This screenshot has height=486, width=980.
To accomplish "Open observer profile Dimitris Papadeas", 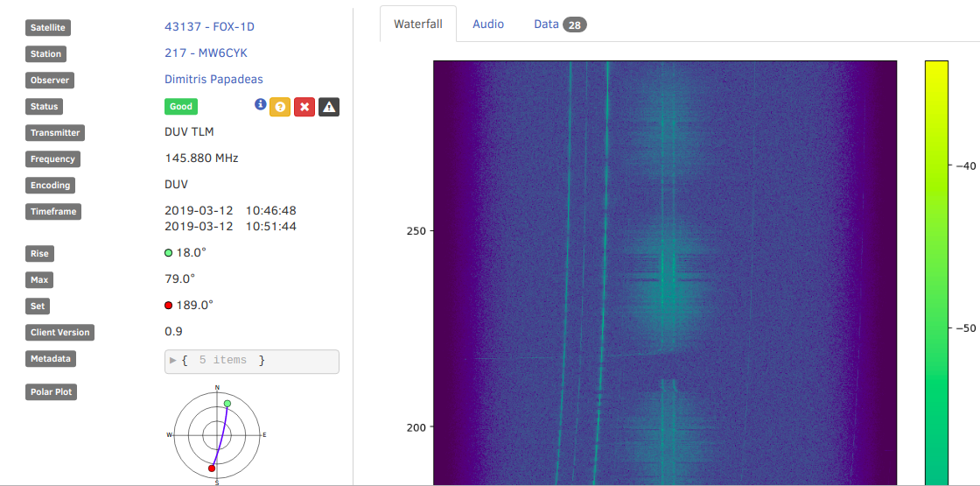I will 213,80.
